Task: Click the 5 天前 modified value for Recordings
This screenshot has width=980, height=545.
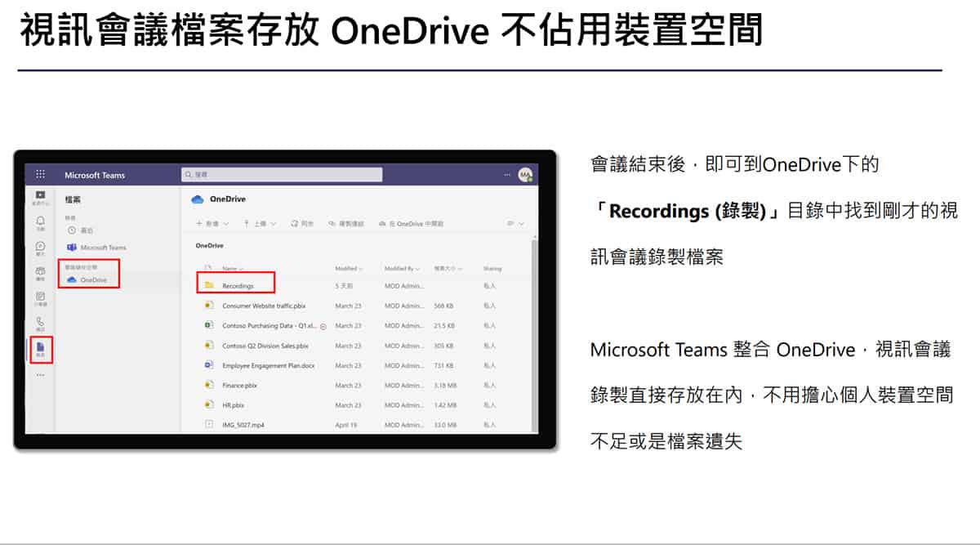Action: click(344, 286)
